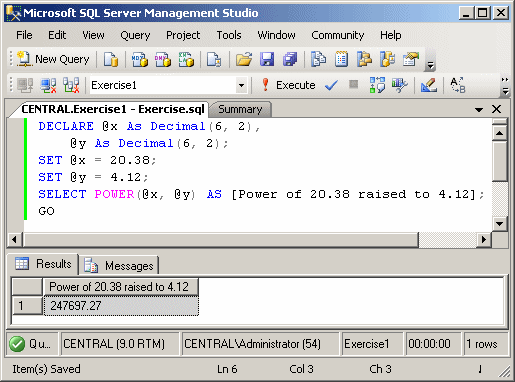Open the Properties Window toolbar icon
This screenshot has height=382, width=515.
[411, 59]
